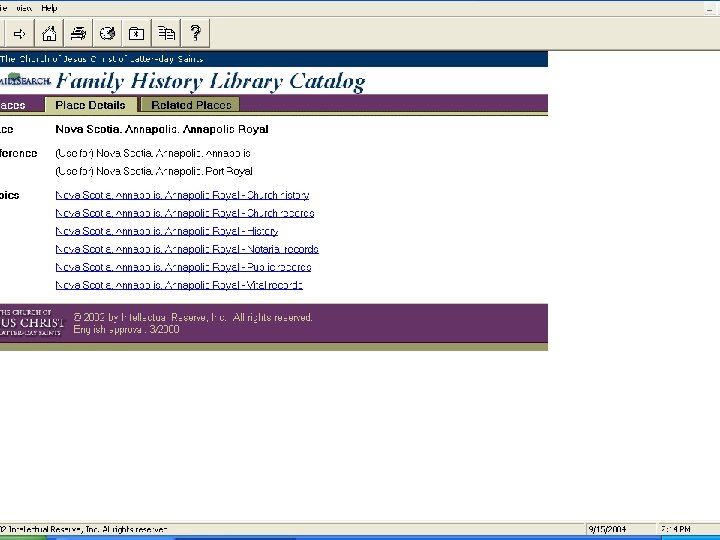This screenshot has height=540, width=720.
Task: Click the copyright Intellectual Reserve footer text
Action: pos(193,317)
